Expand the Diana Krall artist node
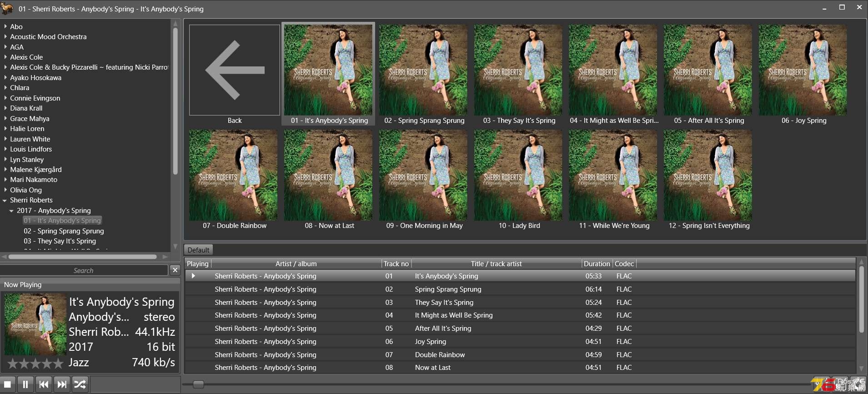The image size is (868, 394). pos(5,108)
